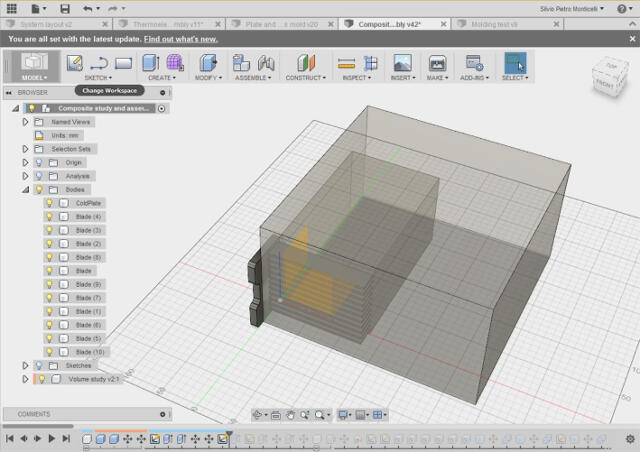The image size is (640, 452).
Task: Open the data panel grid icon
Action: (x=12, y=9)
